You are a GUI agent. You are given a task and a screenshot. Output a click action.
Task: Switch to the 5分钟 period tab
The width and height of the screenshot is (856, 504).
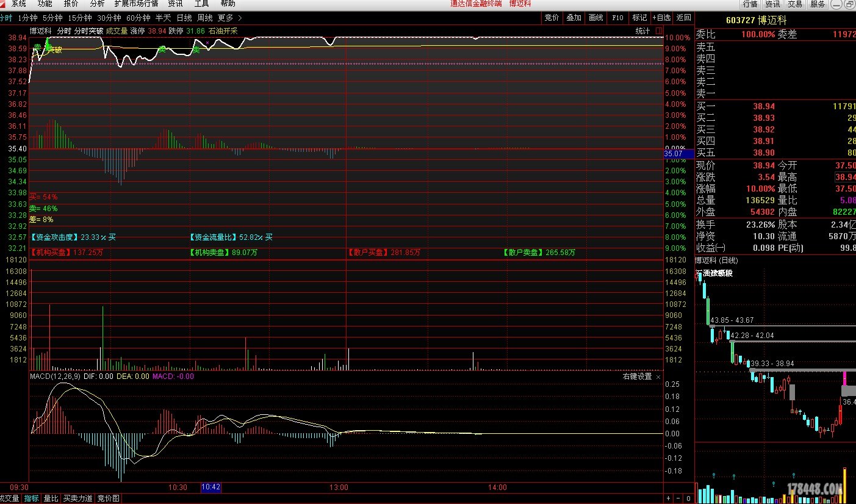coord(52,18)
